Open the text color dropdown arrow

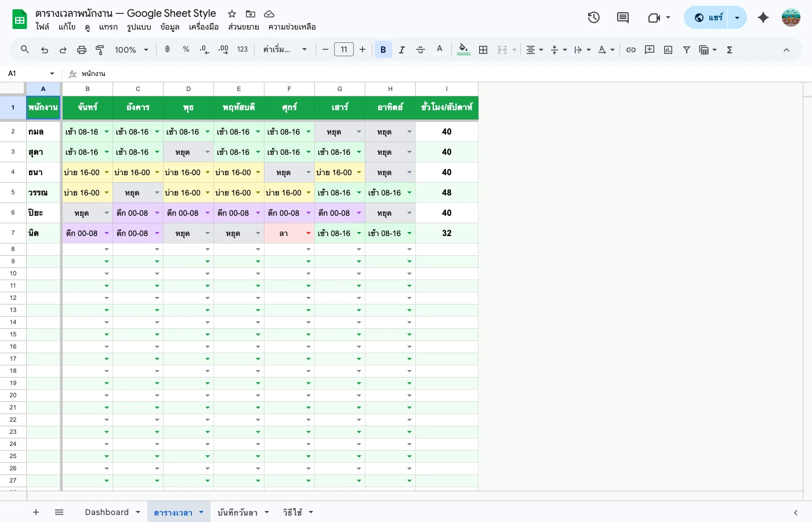(613, 49)
